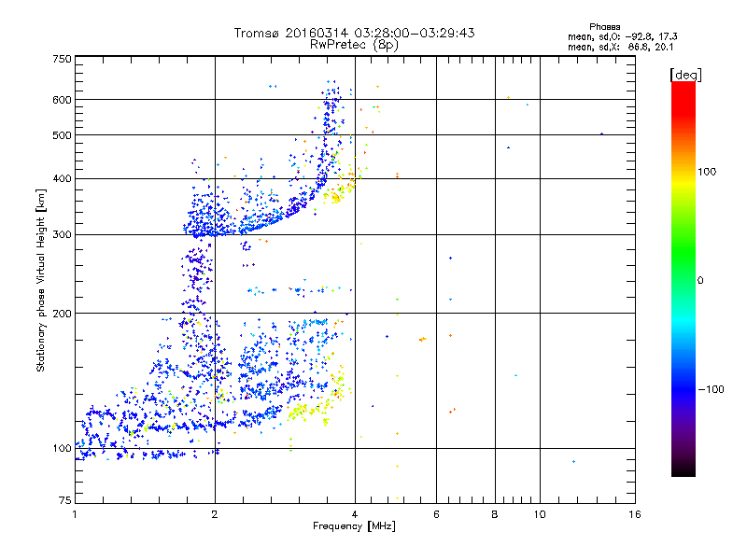Click the colorbar "-100" tick label
The width and height of the screenshot is (747, 560).
(712, 389)
